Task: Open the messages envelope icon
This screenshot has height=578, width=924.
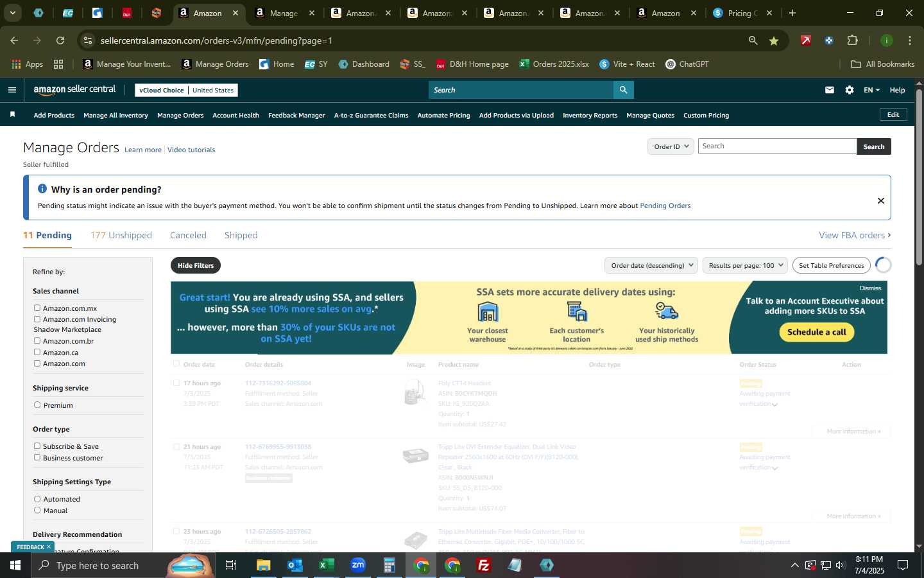Action: tap(830, 90)
